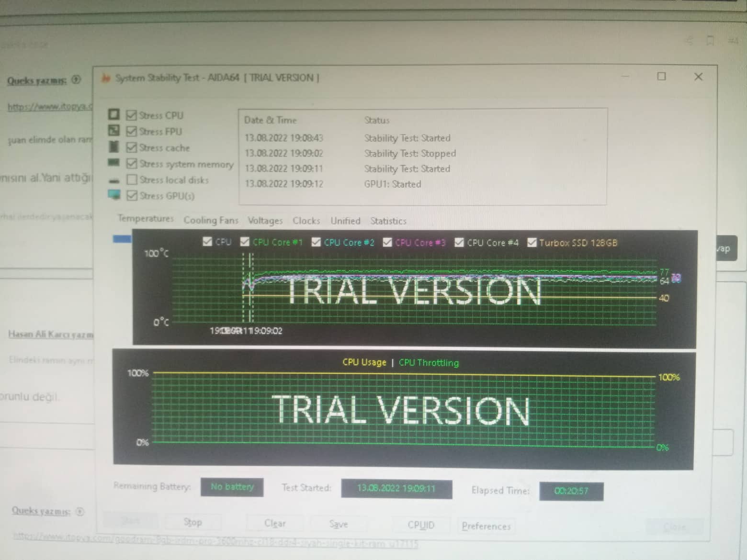The width and height of the screenshot is (747, 560).
Task: Toggle the Stress cache checkbox
Action: pos(131,147)
